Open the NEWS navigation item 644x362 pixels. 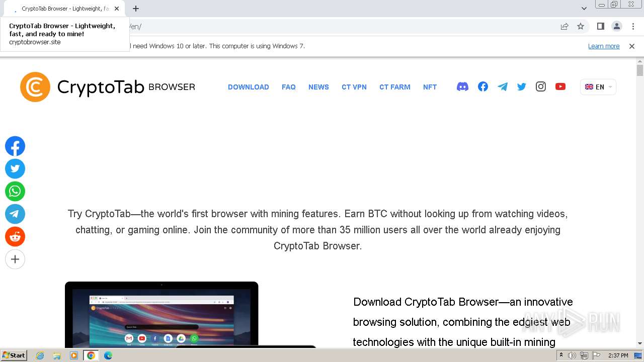tap(318, 87)
